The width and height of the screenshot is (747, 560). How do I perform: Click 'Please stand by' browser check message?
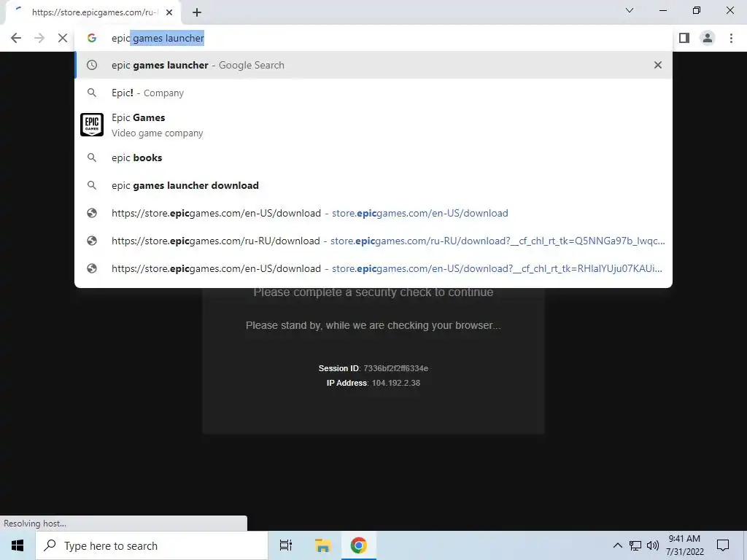373,325
